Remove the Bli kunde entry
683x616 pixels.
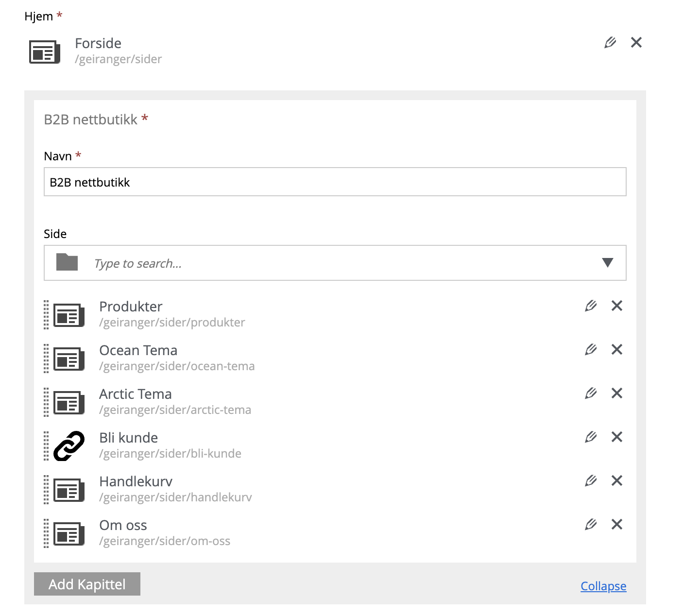617,437
